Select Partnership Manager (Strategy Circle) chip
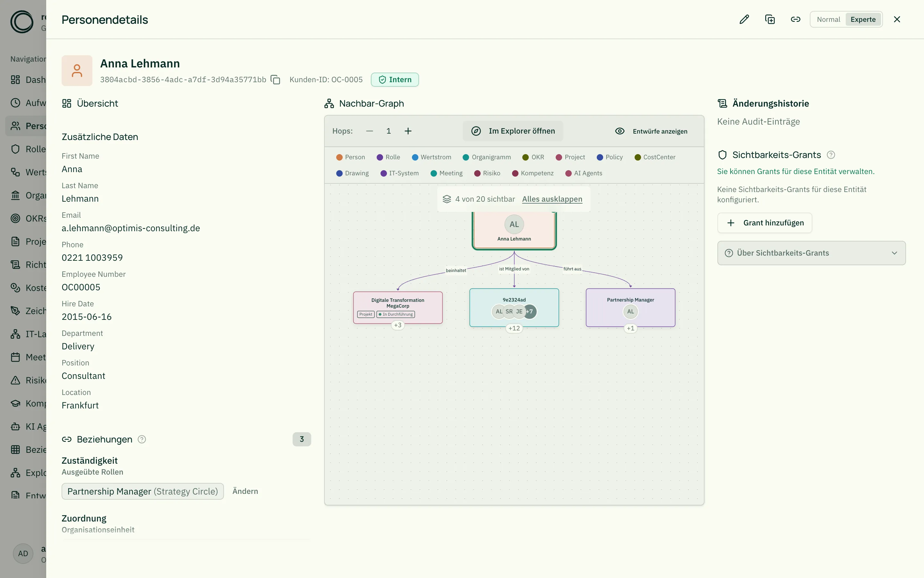This screenshot has width=924, height=578. 142,491
